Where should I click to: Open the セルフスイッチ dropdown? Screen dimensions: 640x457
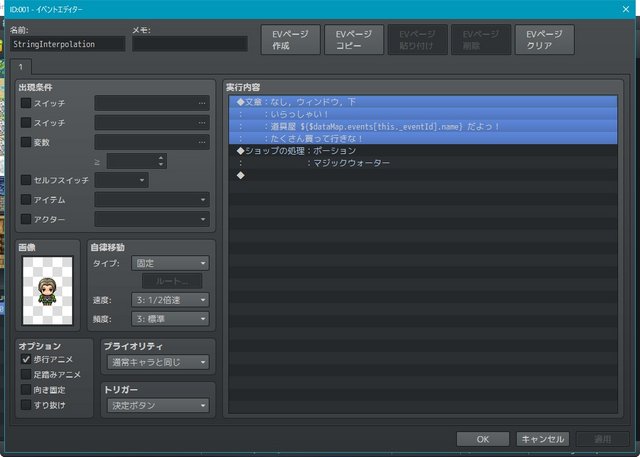(x=122, y=180)
